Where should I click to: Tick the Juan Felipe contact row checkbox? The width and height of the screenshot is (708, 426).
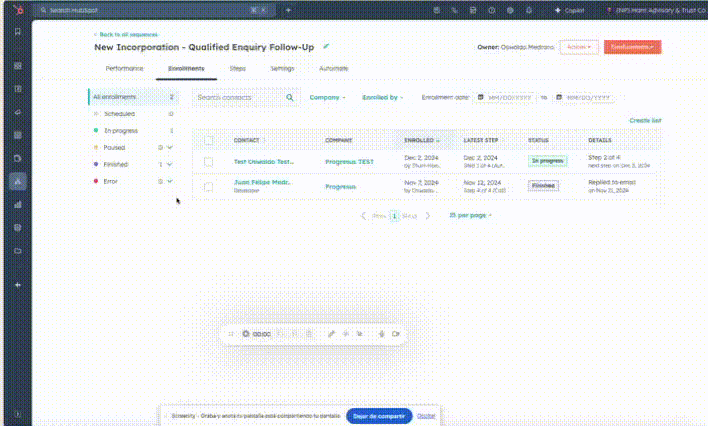(x=208, y=186)
